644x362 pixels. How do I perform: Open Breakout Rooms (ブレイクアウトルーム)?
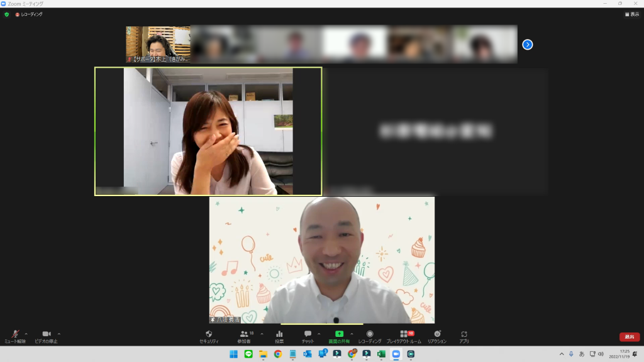pyautogui.click(x=404, y=336)
